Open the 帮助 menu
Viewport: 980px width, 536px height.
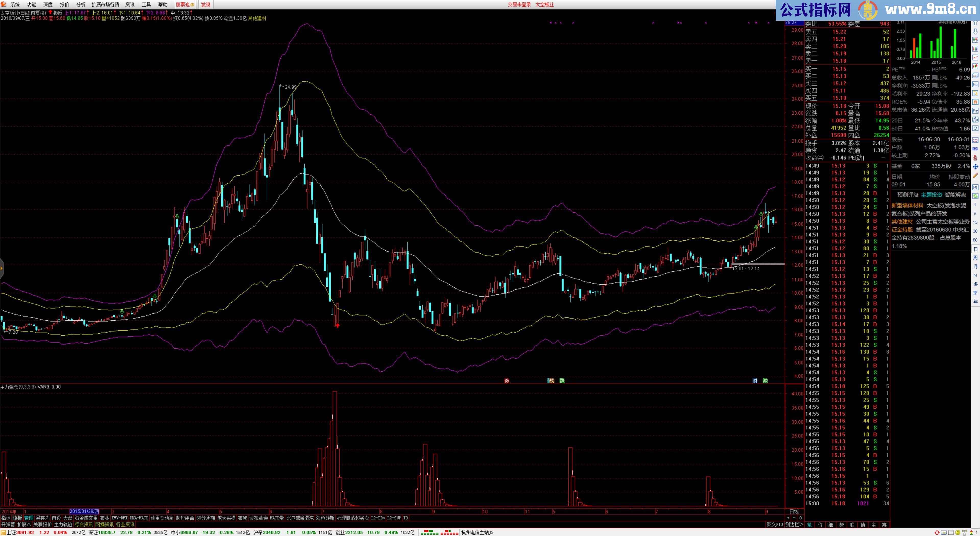tap(163, 5)
